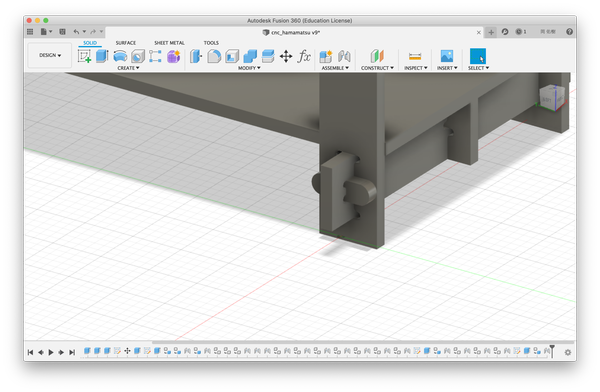Open timeline settings gear
The height and width of the screenshot is (392, 600).
coord(568,352)
